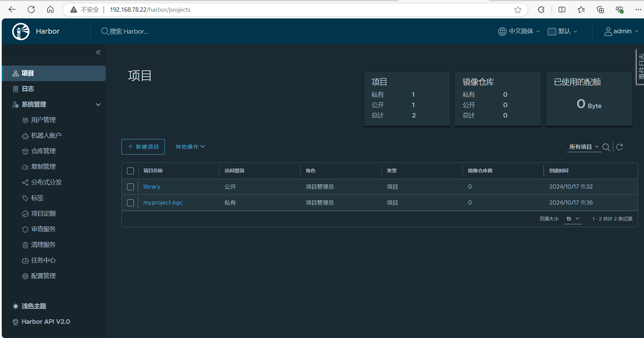The width and height of the screenshot is (644, 338).
Task: Open the event log side tab
Action: 640,67
